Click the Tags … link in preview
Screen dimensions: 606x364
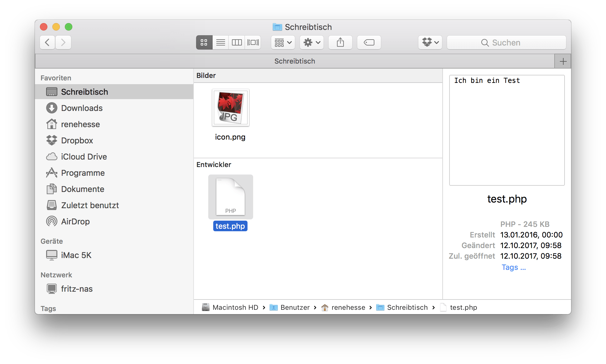click(513, 267)
